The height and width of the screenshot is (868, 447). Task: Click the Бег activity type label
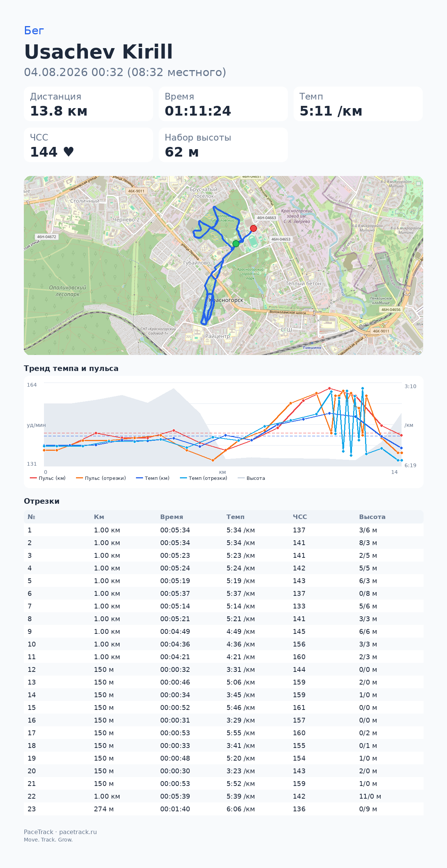coord(34,31)
